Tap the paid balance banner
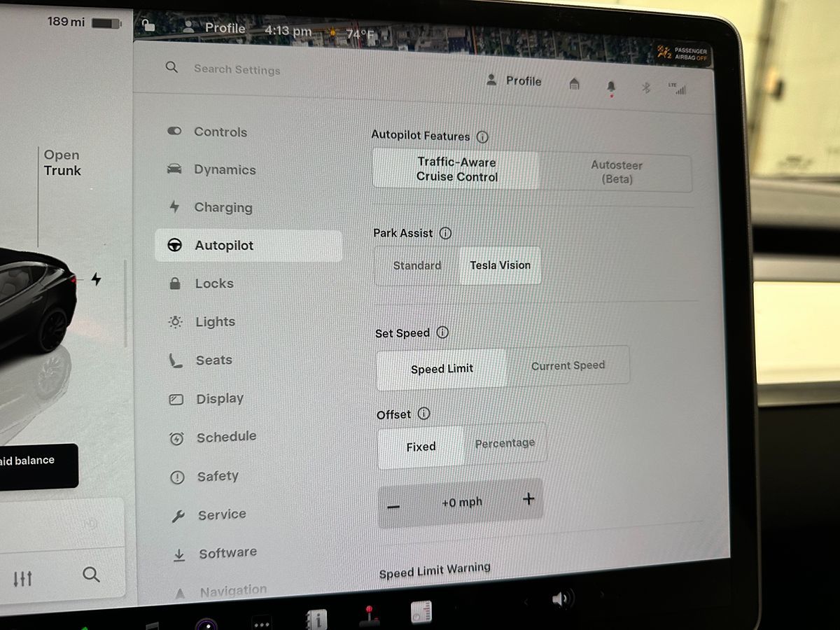Screen dimensions: 840x630 [x=38, y=465]
